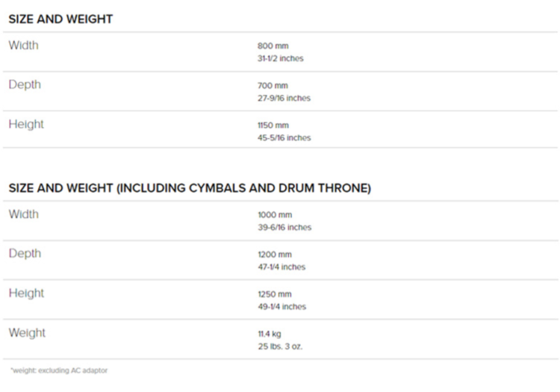The height and width of the screenshot is (392, 560).
Task: Click the 25 lbs. 3 oz. text
Action: [280, 346]
